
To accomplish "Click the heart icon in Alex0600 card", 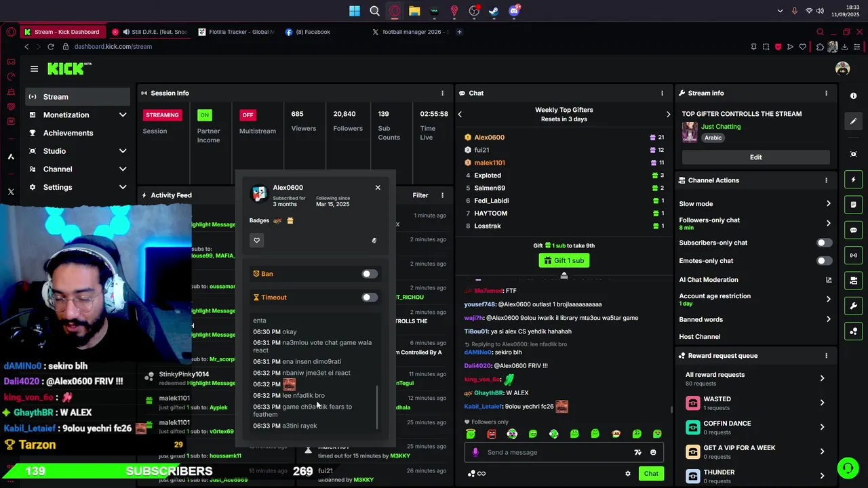I will pyautogui.click(x=256, y=240).
